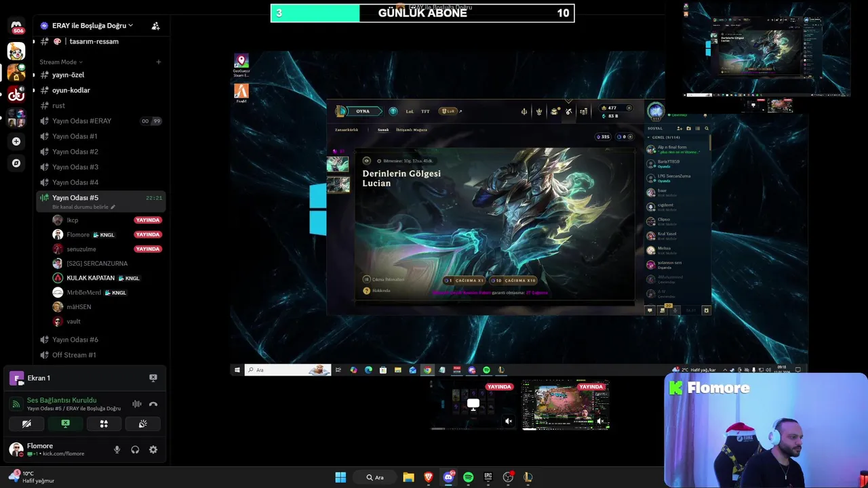The width and height of the screenshot is (868, 488).
Task: Add a new Discord server
Action: (16, 142)
